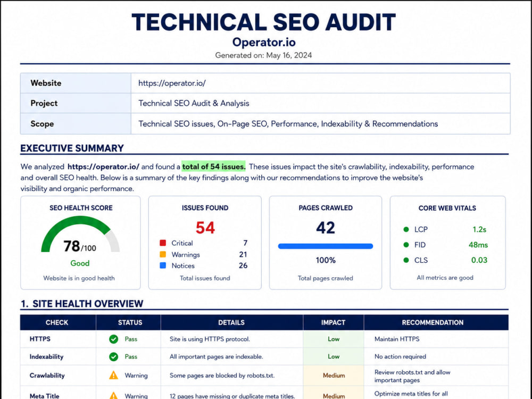The image size is (532, 399).
Task: Click the 'EXECUTIVE SUMMARY' heading
Action: tap(72, 148)
